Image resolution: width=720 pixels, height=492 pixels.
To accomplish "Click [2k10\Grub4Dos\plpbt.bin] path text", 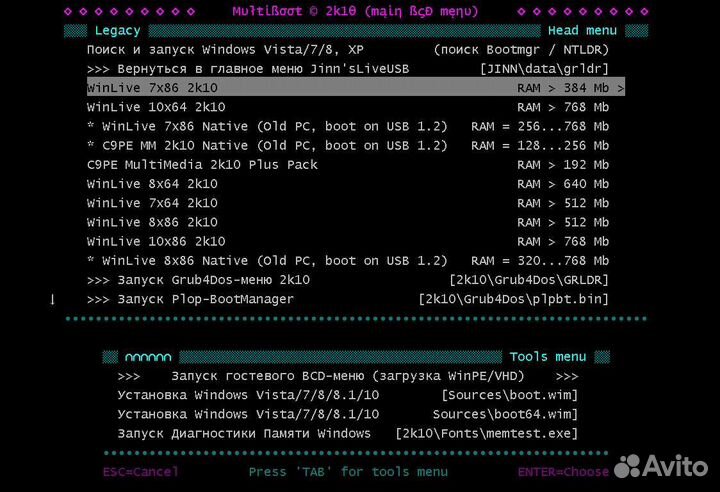I will 513,299.
